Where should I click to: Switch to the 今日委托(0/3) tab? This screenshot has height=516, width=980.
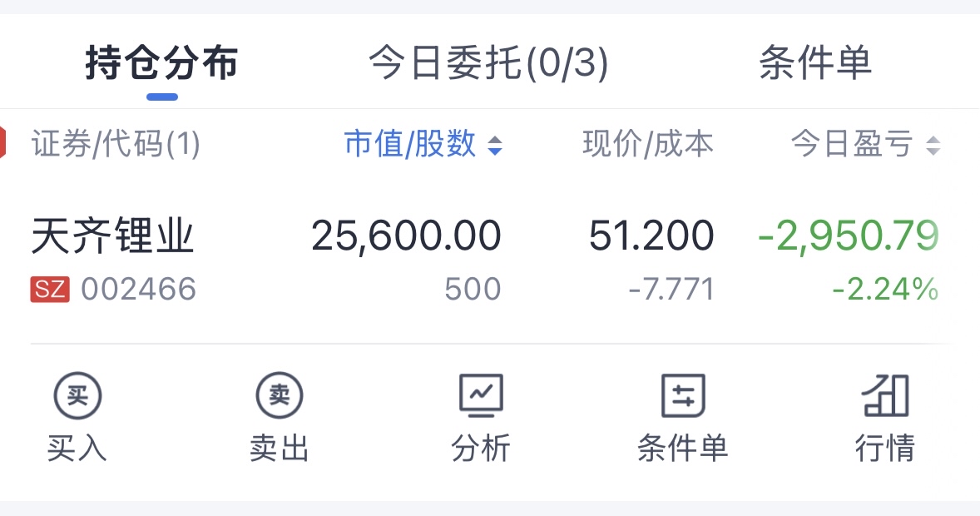coord(488,63)
